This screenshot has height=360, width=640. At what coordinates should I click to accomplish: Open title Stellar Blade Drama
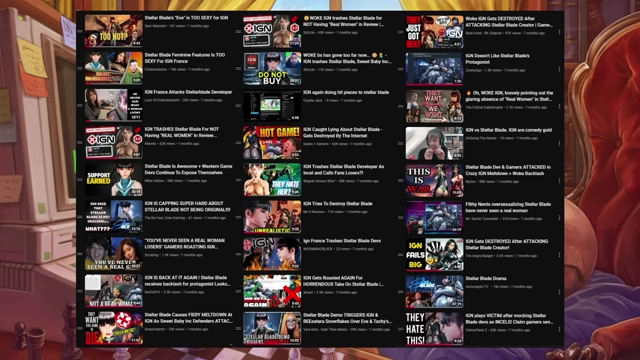(486, 278)
